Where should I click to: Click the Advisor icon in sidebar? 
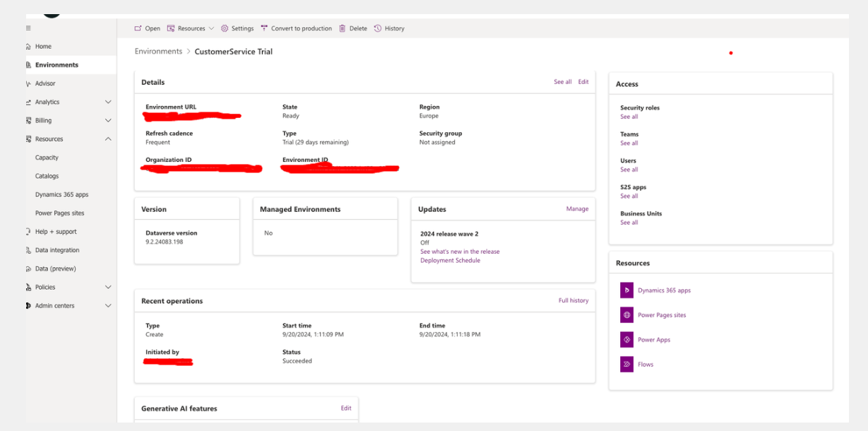coord(28,83)
